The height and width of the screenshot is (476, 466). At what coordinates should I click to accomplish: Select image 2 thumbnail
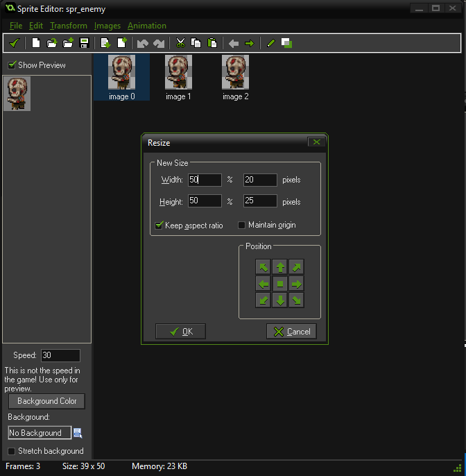click(x=235, y=72)
